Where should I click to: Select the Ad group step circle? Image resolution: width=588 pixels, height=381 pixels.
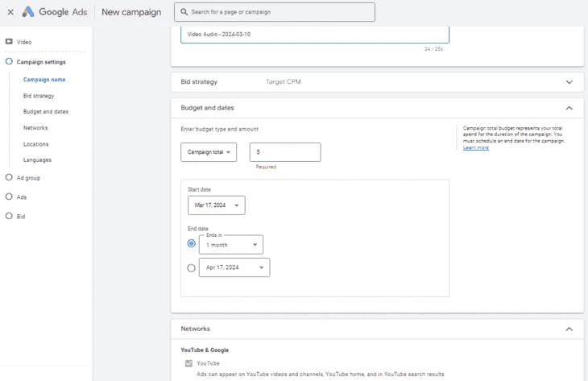(x=9, y=177)
